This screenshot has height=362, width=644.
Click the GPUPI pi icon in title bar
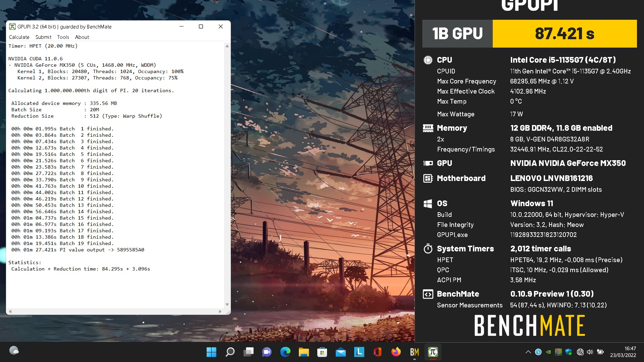coord(12,26)
